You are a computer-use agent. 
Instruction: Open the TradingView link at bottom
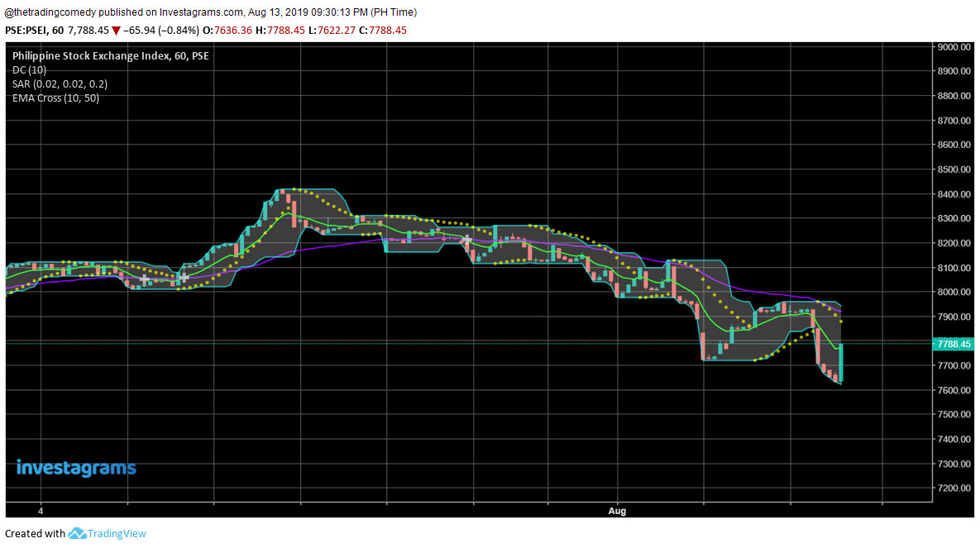click(x=117, y=533)
